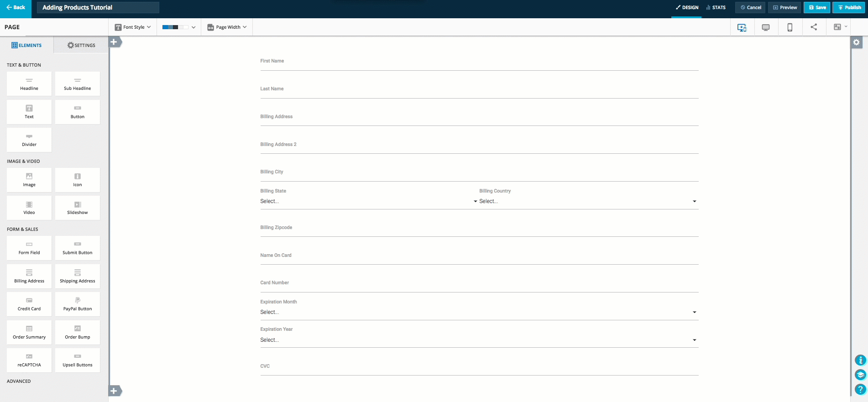868x402 pixels.
Task: Switch to mobile phone preview icon
Action: [790, 27]
